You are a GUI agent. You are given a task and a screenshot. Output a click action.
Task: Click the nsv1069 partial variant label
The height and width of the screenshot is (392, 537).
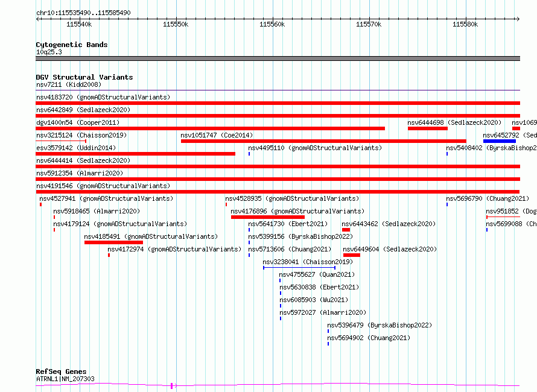pyautogui.click(x=524, y=122)
